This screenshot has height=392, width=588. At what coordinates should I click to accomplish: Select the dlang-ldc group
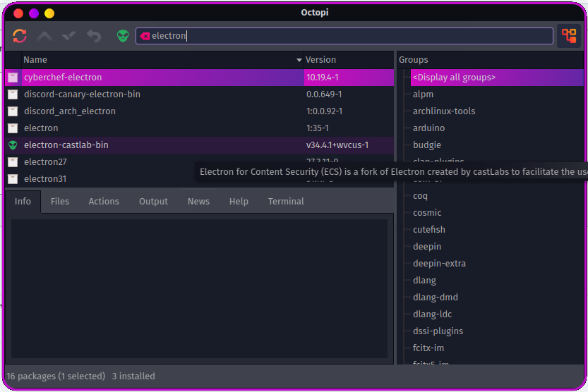[x=433, y=314]
